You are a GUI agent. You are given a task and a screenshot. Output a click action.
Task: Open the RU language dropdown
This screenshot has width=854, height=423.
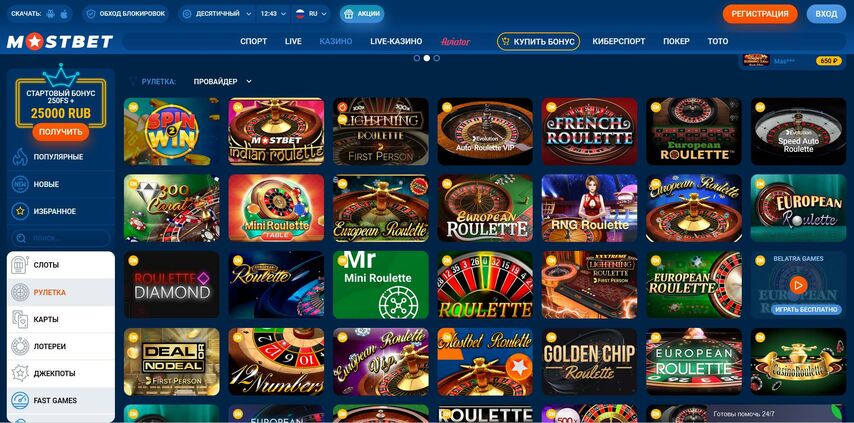tap(312, 14)
